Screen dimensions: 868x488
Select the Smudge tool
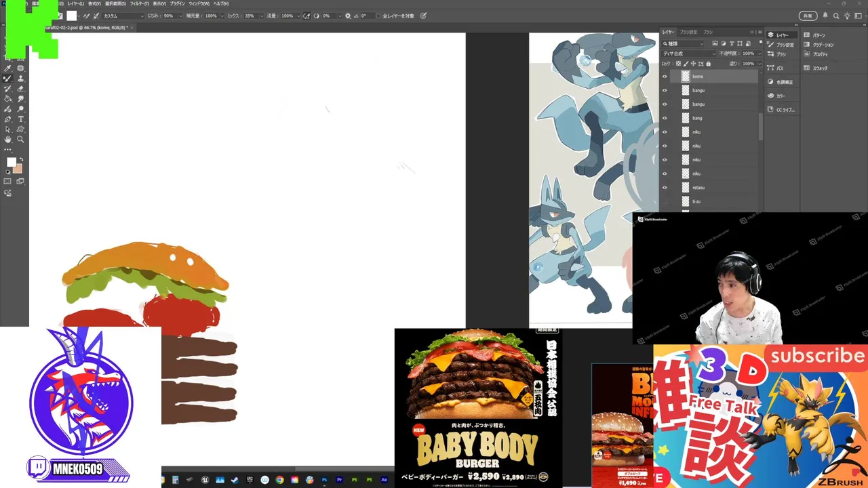pyautogui.click(x=20, y=98)
